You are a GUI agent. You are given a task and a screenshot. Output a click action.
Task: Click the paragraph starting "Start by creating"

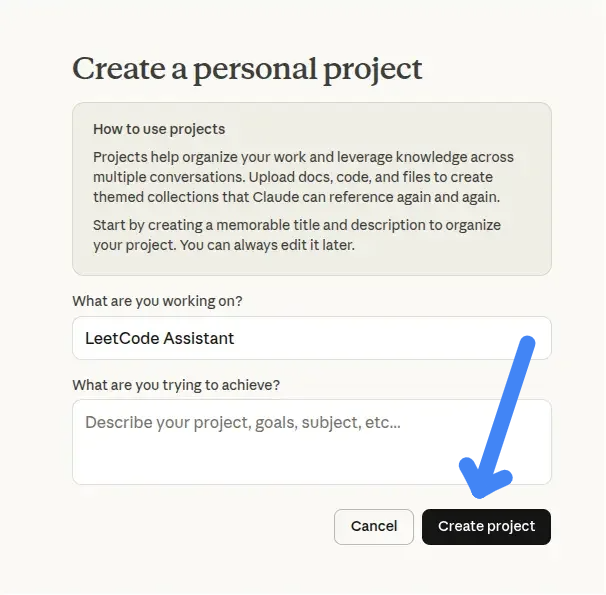pos(297,235)
